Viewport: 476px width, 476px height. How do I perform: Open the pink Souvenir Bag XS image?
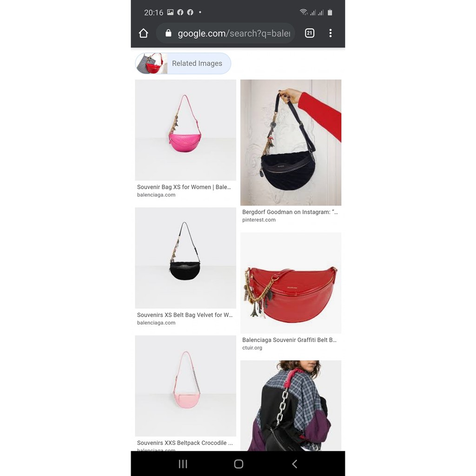tap(185, 130)
